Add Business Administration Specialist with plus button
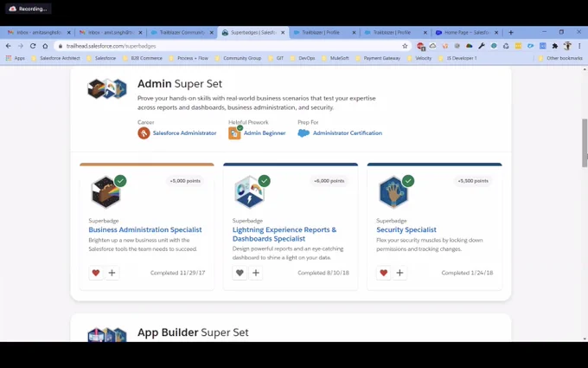The width and height of the screenshot is (588, 368). click(112, 273)
